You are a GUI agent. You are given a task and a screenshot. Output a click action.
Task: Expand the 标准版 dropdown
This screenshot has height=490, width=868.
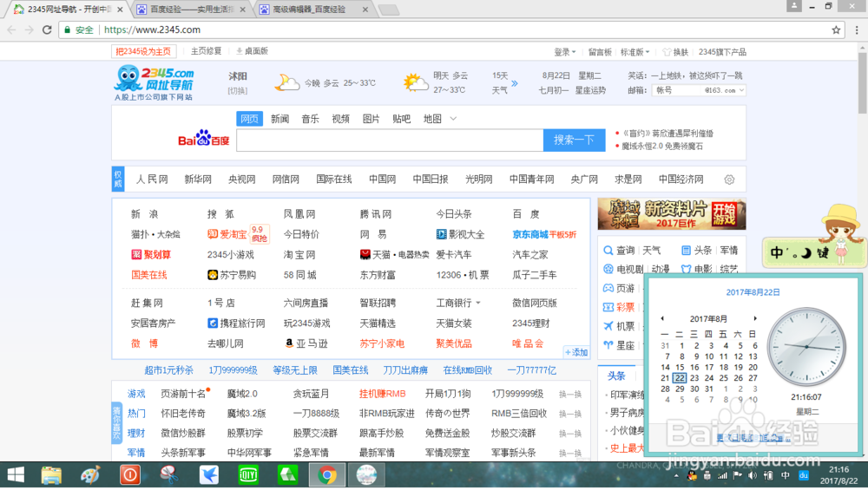pos(635,52)
